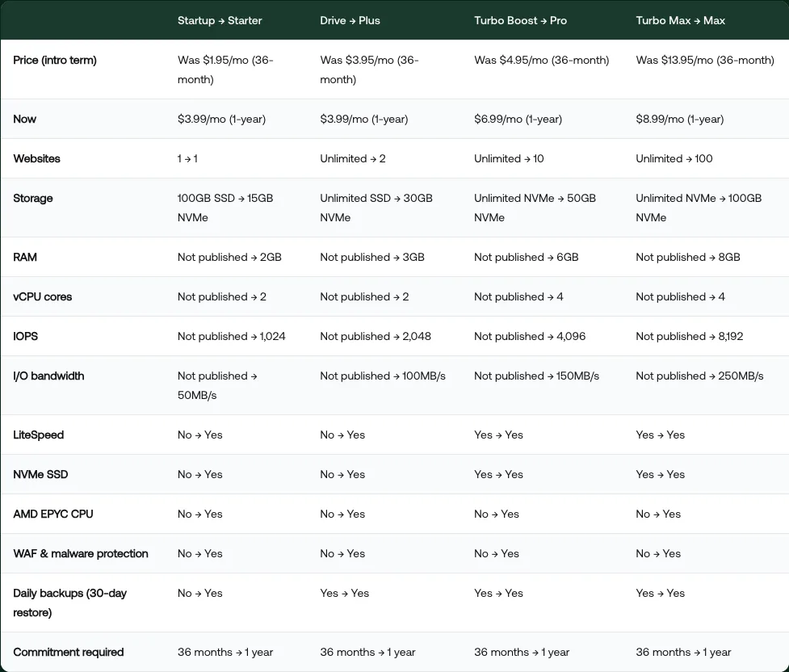The height and width of the screenshot is (672, 789).
Task: Click the 'NVMe SSD' row label
Action: (40, 475)
